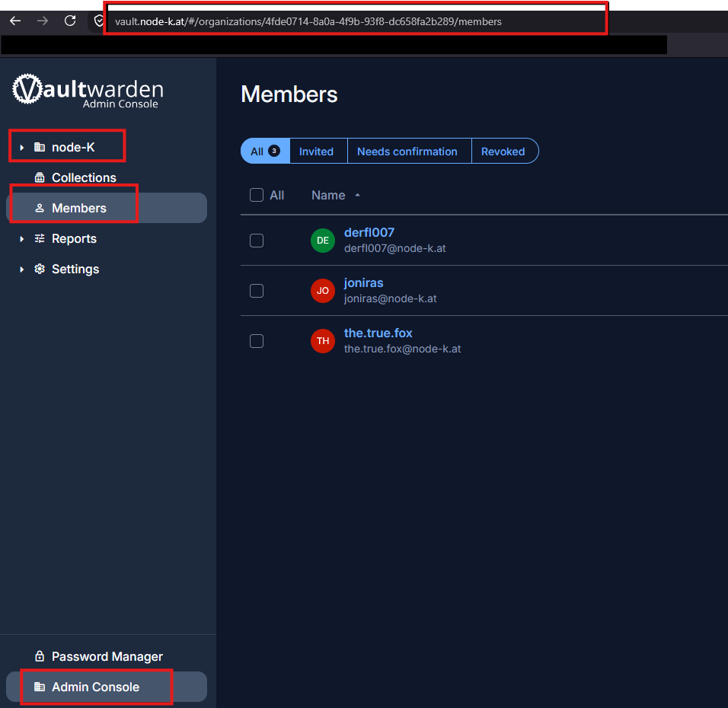Click the Members person icon
728x708 pixels.
pyautogui.click(x=40, y=208)
